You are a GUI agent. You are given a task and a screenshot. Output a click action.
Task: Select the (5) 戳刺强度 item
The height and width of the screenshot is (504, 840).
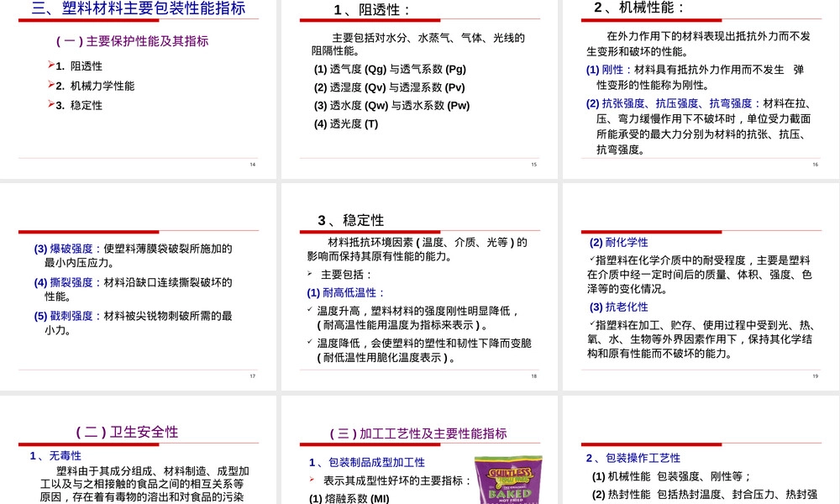pos(133,323)
